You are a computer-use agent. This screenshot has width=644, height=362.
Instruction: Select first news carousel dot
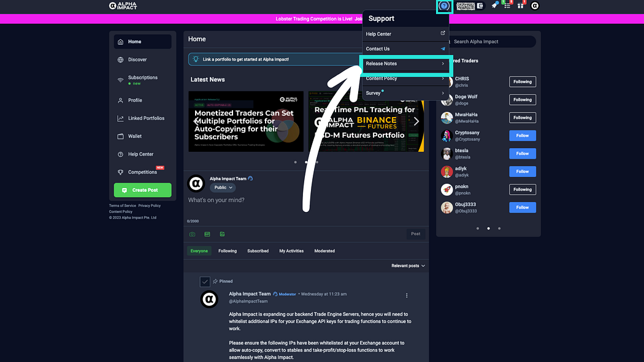(295, 162)
